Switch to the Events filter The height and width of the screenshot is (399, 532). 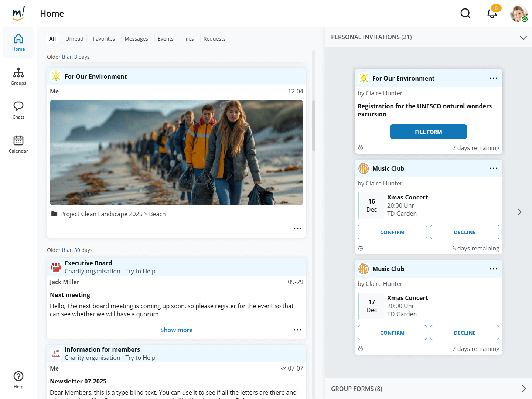point(166,39)
